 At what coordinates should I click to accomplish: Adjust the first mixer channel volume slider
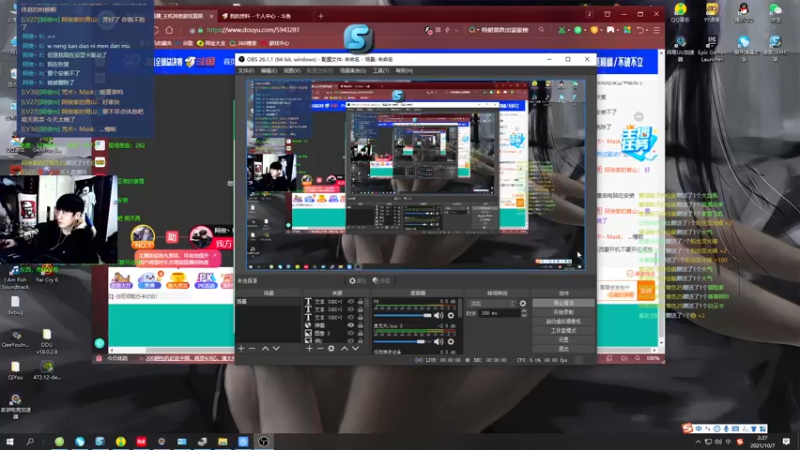403,316
